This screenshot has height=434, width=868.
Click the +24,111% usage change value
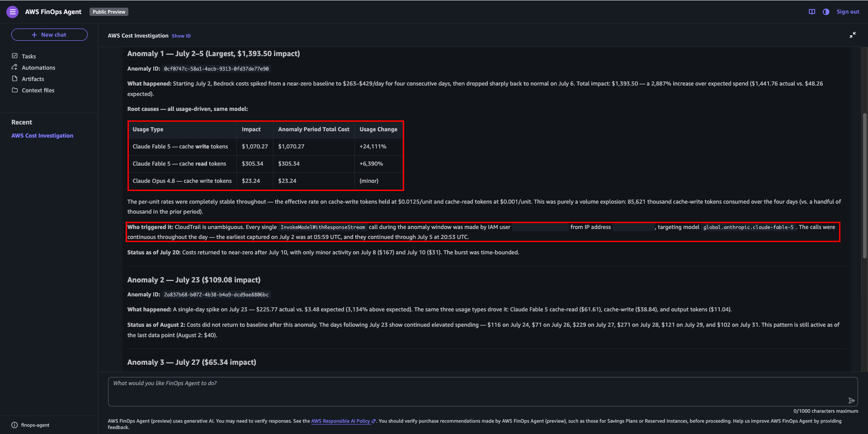point(373,147)
